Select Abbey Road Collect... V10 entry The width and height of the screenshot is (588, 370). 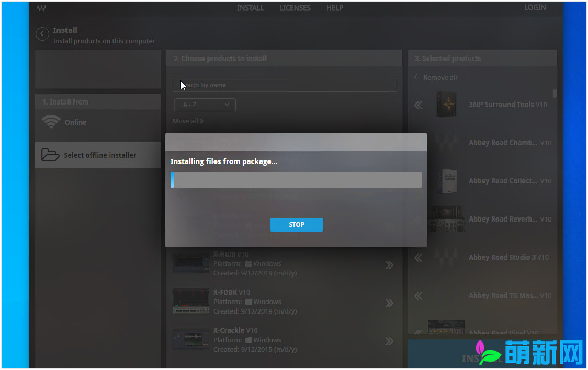click(510, 181)
